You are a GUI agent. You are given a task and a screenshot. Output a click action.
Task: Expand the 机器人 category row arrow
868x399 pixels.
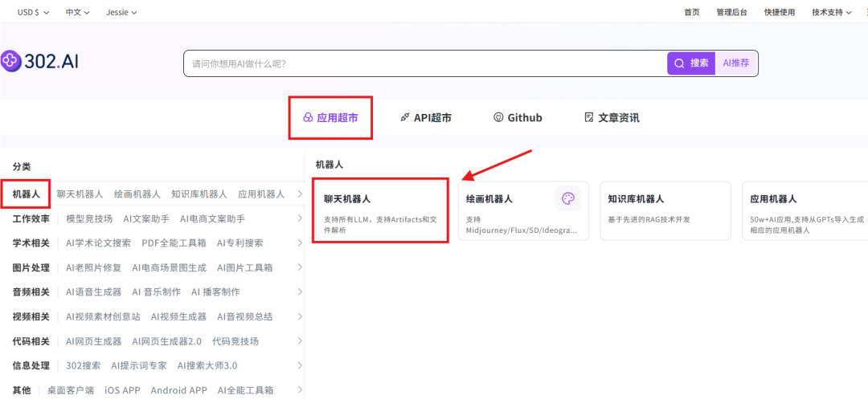[300, 194]
